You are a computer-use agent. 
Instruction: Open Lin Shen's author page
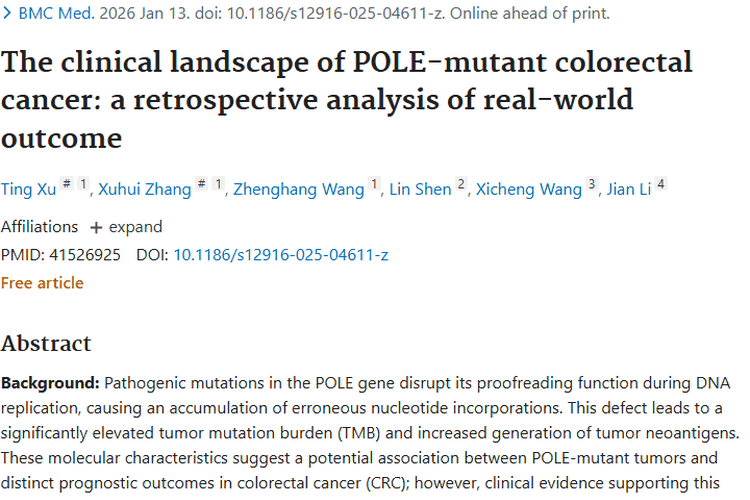click(x=419, y=189)
